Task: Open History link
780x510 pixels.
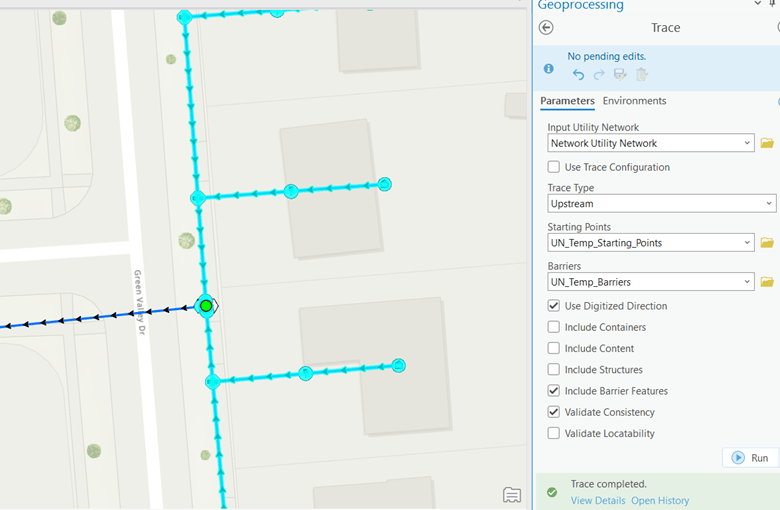Action: tap(660, 501)
